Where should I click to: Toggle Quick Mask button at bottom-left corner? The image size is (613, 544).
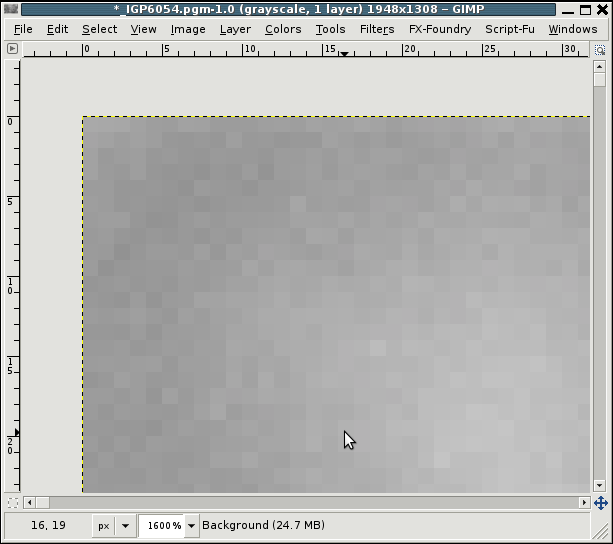(13, 503)
